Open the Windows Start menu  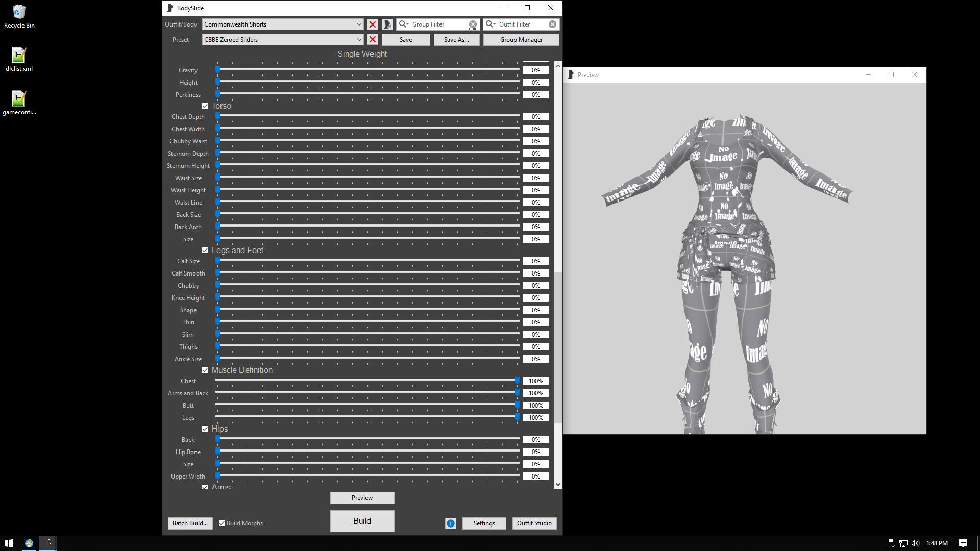tap(9, 543)
